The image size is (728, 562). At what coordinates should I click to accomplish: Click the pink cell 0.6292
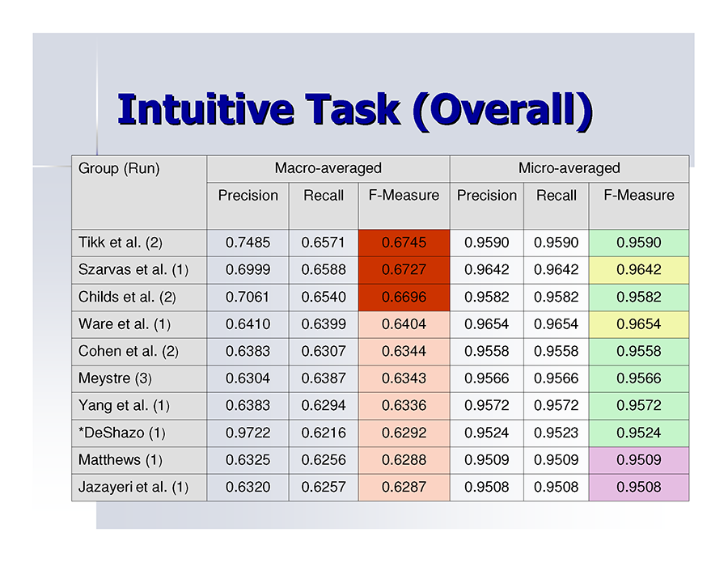404,433
